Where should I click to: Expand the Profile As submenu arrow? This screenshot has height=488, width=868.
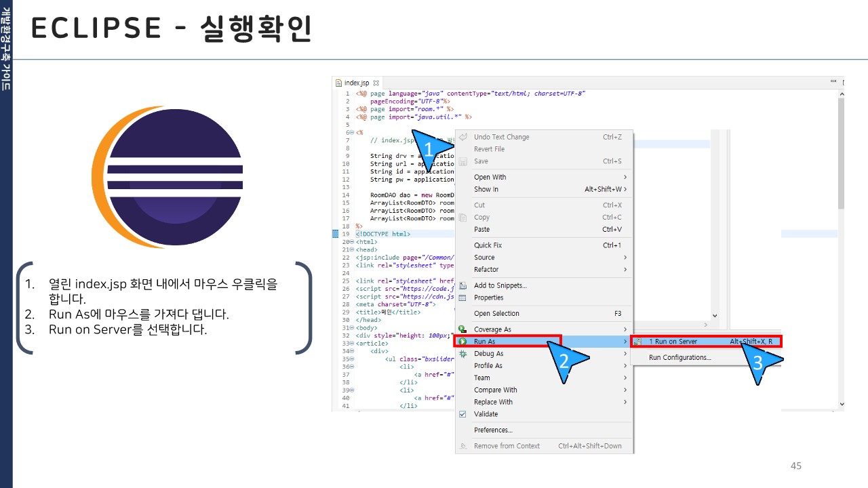click(x=625, y=366)
